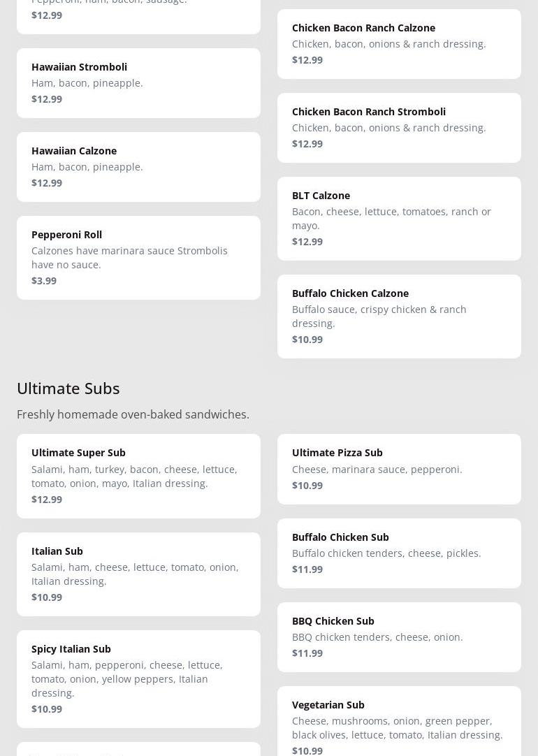Select the Ultimate Pizza Sub card
The height and width of the screenshot is (756, 538).
(399, 469)
